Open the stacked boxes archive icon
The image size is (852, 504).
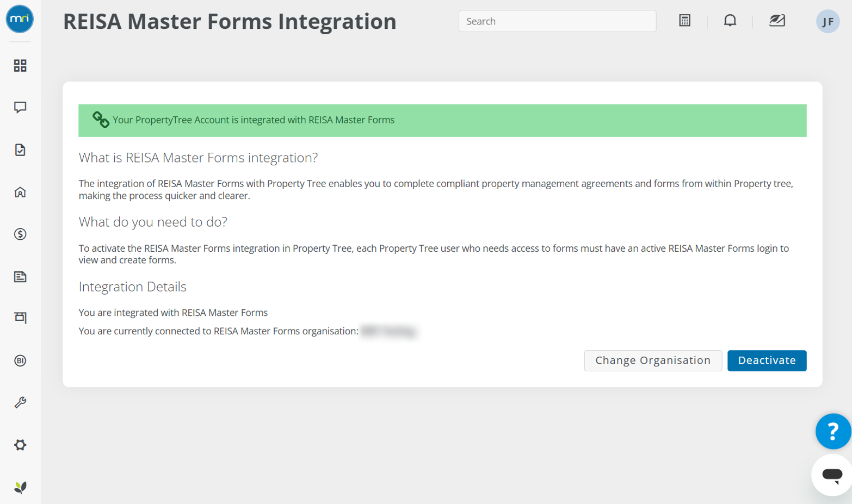pyautogui.click(x=20, y=318)
